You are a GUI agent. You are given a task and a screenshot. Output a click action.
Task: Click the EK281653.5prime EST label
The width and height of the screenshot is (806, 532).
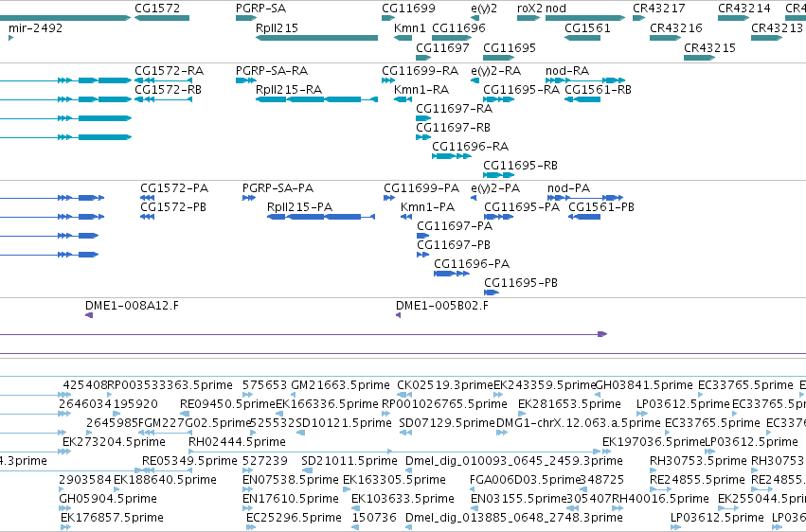click(569, 403)
